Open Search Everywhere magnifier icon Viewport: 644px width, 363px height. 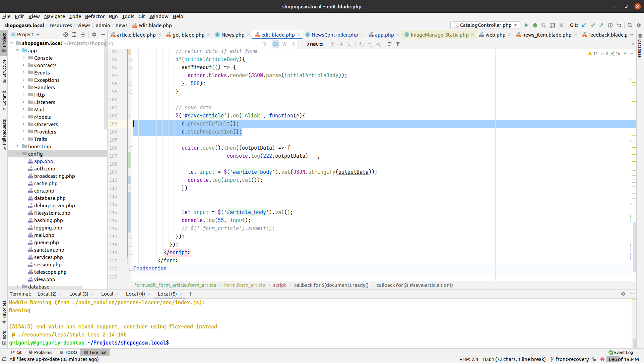[x=630, y=25]
